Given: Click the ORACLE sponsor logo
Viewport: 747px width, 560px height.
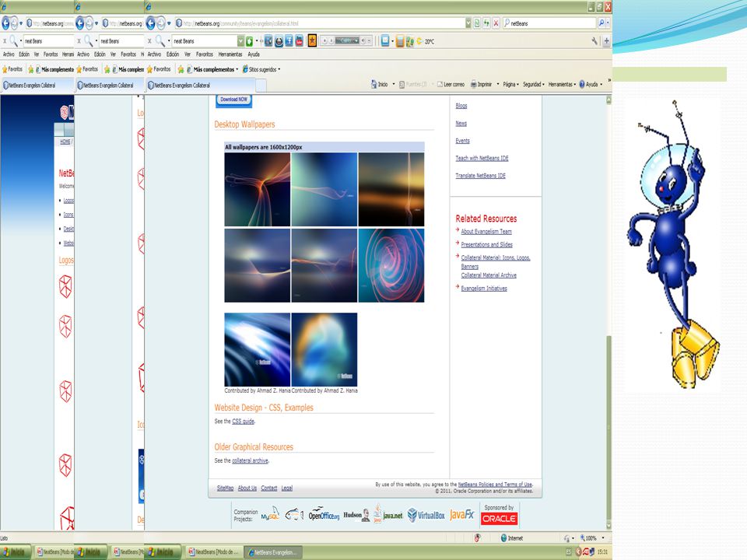Looking at the screenshot, I should (499, 518).
